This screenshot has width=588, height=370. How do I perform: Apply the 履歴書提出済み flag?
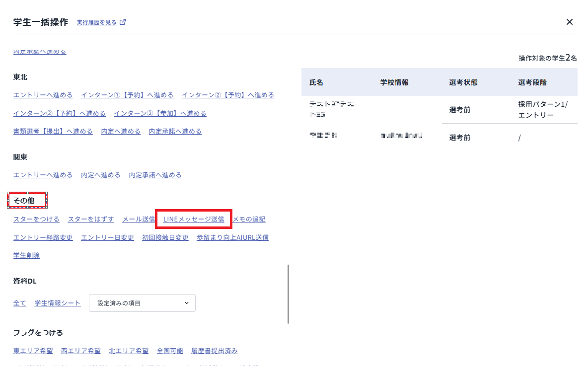(x=214, y=351)
